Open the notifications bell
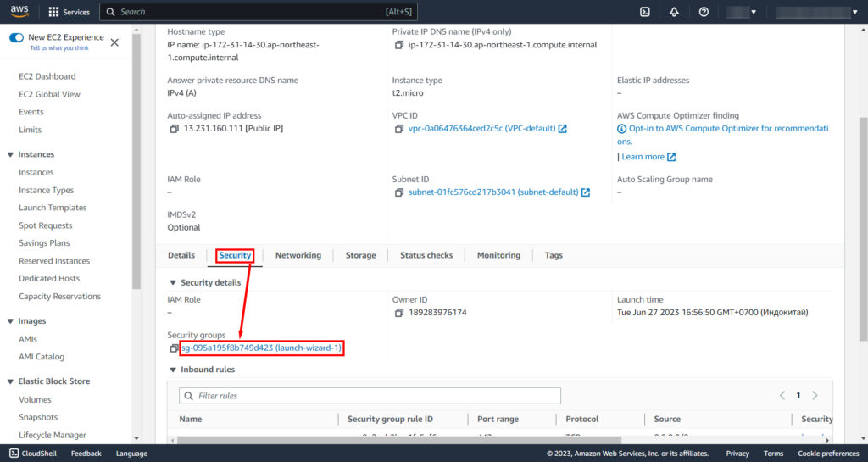 pyautogui.click(x=674, y=12)
